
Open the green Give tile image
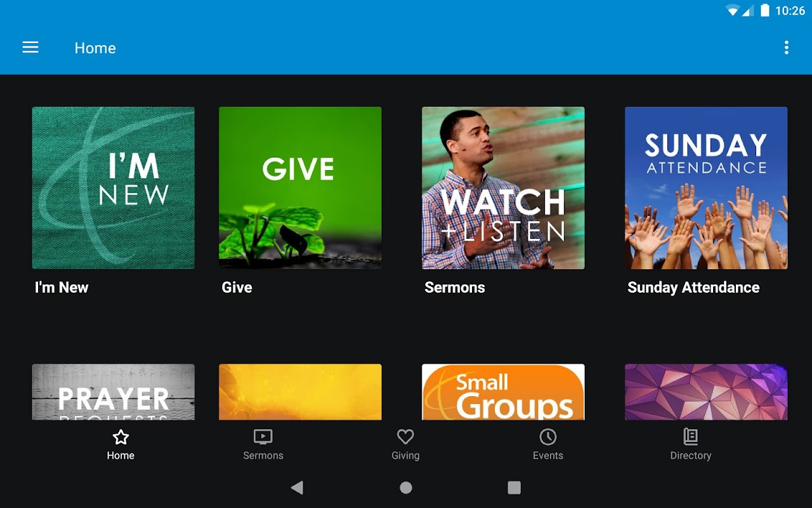coord(300,188)
